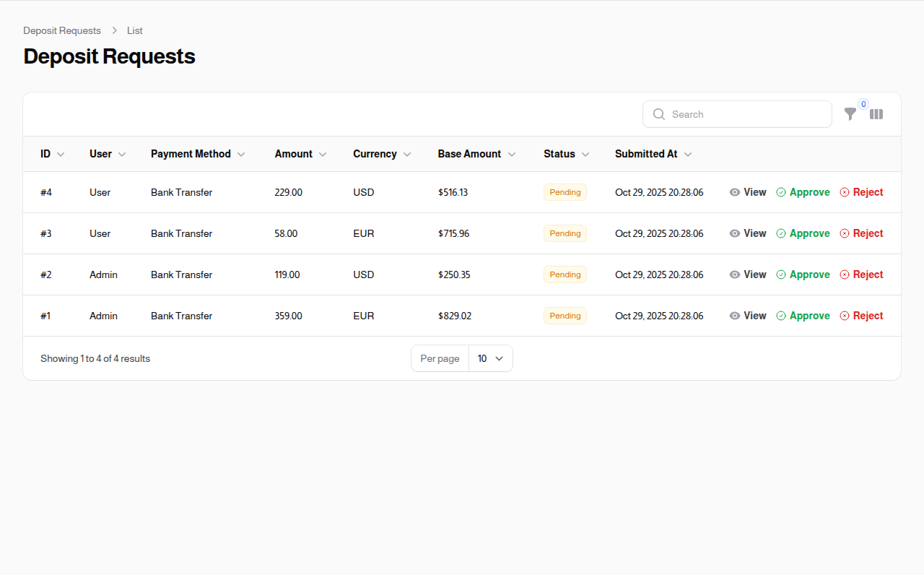
Task: Sort table by Submitted At column
Action: [x=653, y=154]
